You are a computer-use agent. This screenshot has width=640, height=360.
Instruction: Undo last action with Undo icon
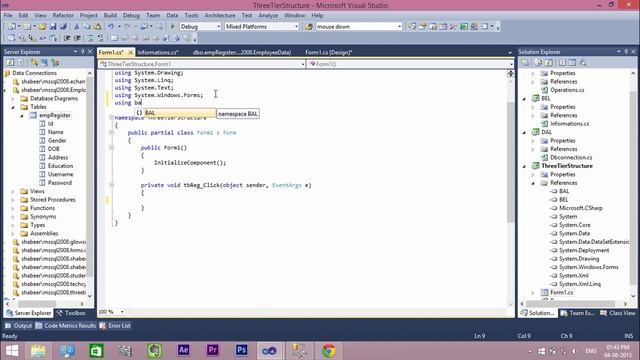(x=111, y=27)
